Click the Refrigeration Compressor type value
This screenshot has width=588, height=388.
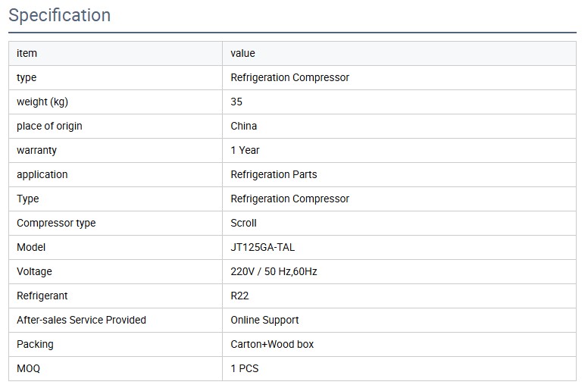point(289,77)
